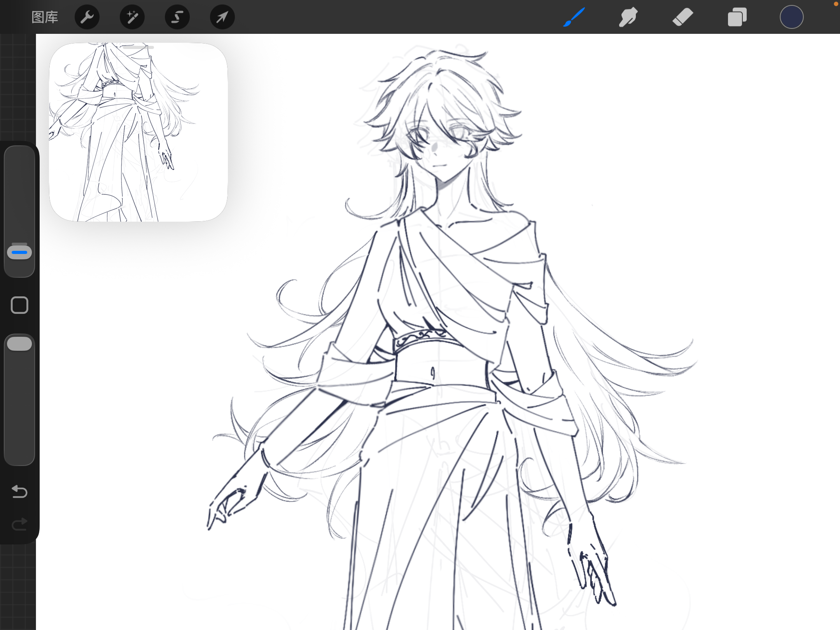Click the brush opacity slider handle
The image size is (840, 630).
click(19, 344)
